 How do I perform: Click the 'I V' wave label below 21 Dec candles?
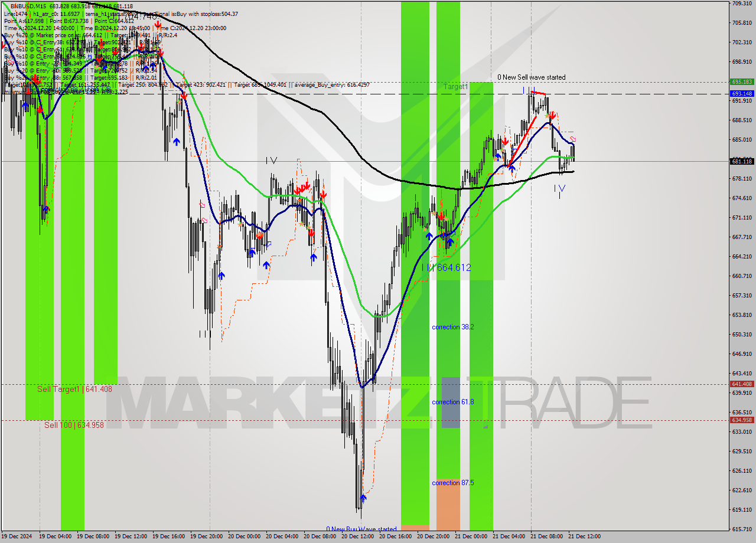click(x=559, y=188)
